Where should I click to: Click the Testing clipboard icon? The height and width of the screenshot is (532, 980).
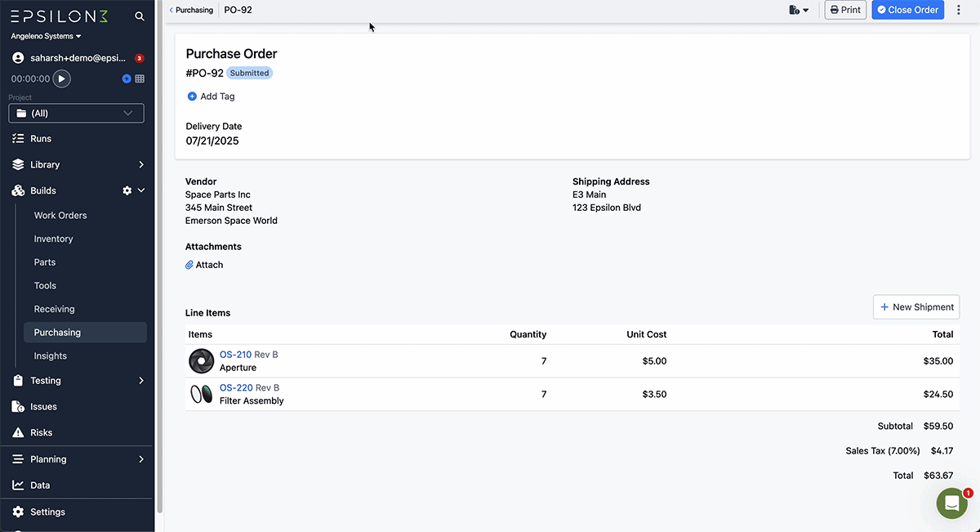coord(18,381)
